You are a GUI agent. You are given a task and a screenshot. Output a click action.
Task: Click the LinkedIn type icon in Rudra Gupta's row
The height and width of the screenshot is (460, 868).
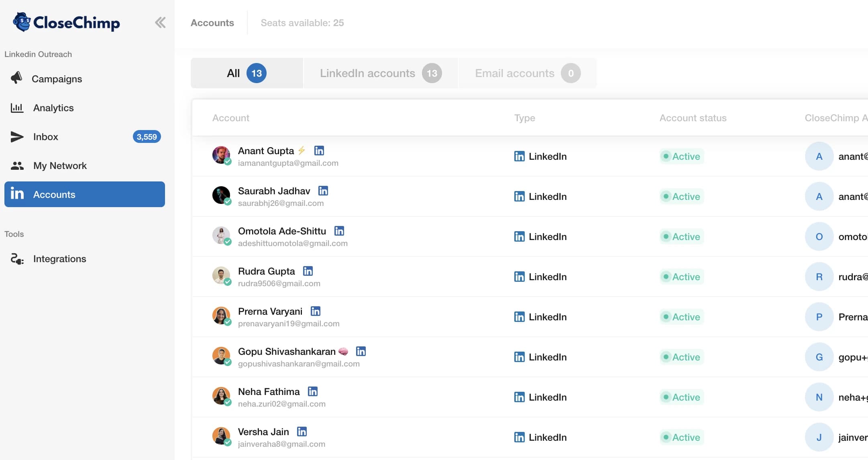tap(519, 277)
